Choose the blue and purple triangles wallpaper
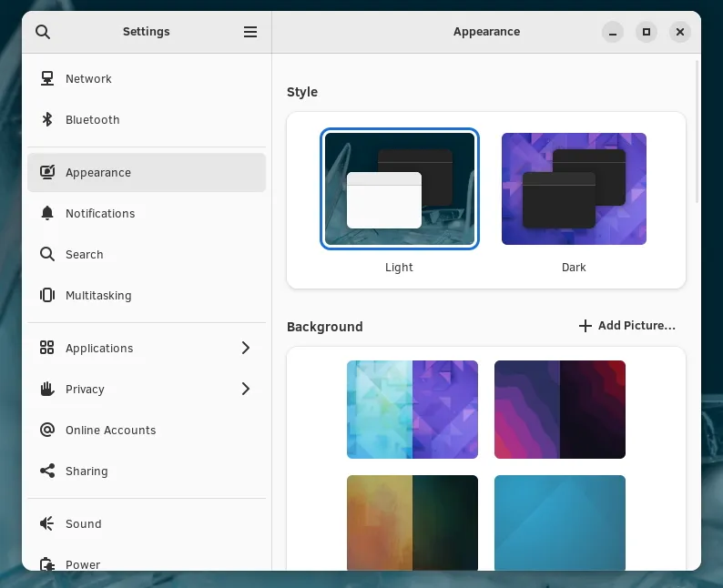The height and width of the screenshot is (588, 723). (412, 410)
